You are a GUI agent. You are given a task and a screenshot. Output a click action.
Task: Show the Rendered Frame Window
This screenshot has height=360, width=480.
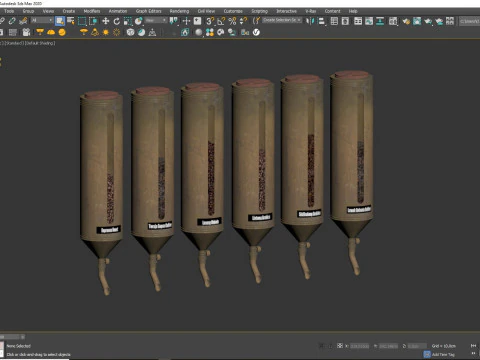[417, 21]
